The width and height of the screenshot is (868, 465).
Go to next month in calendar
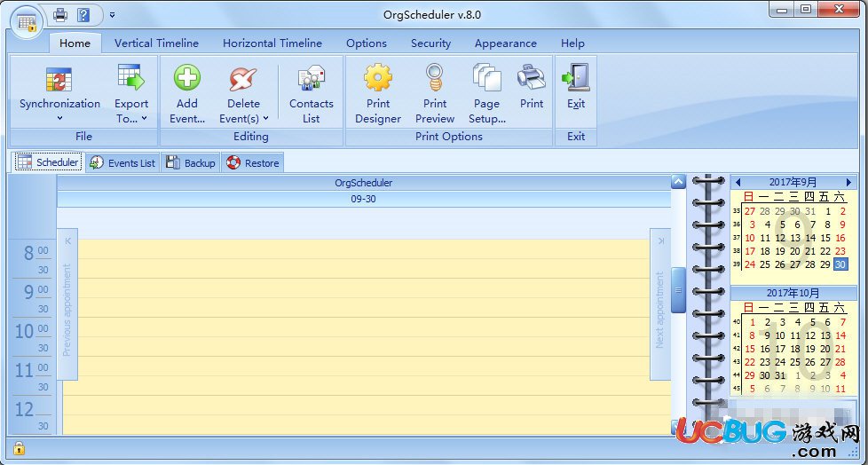[x=848, y=182]
